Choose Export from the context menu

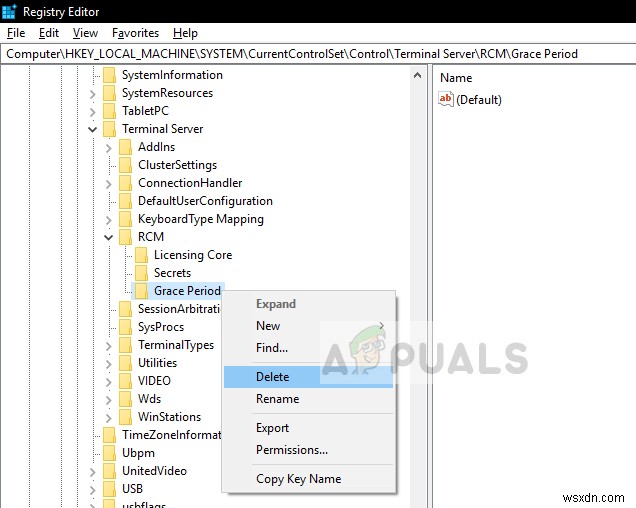[308, 428]
